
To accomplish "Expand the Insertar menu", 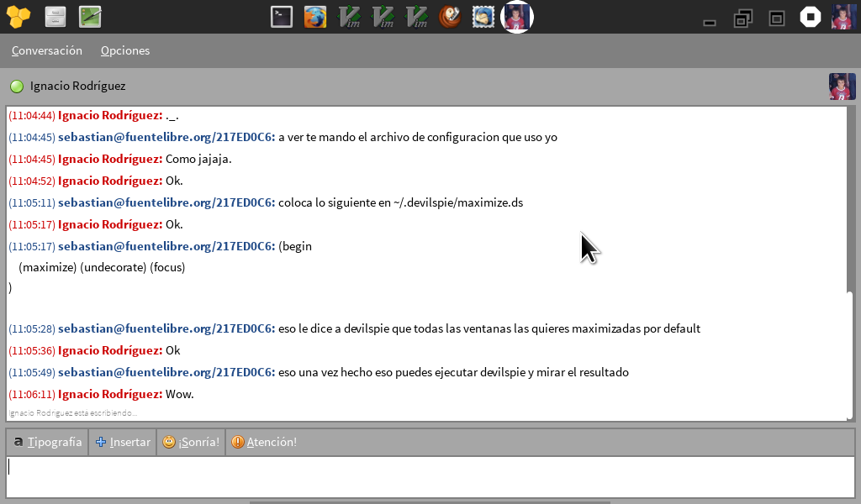I will [123, 442].
